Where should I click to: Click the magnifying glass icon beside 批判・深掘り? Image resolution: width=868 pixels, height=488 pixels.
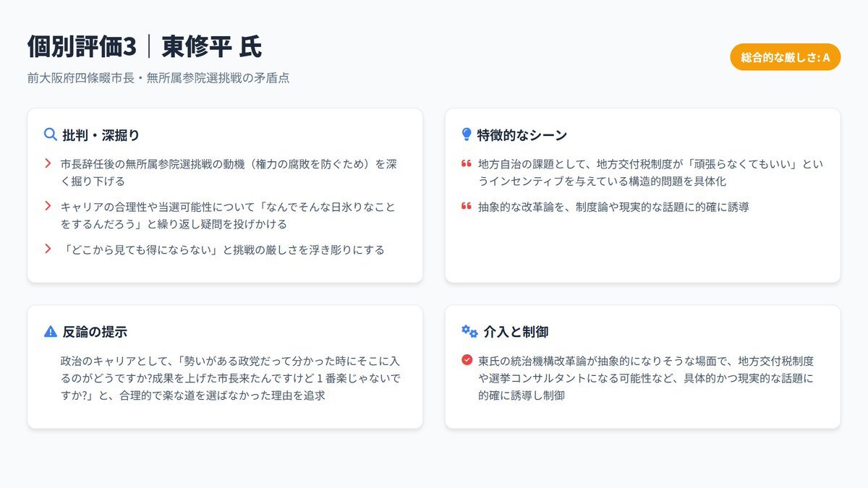click(50, 134)
